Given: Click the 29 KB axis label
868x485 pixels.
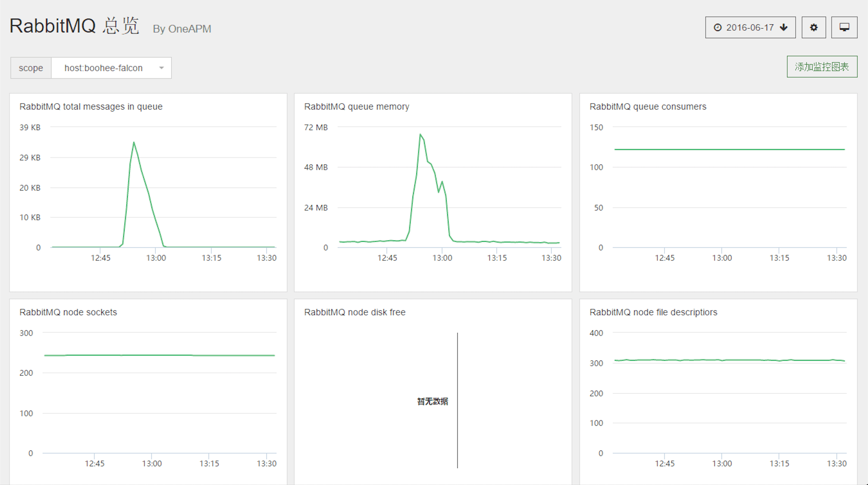Looking at the screenshot, I should (30, 158).
